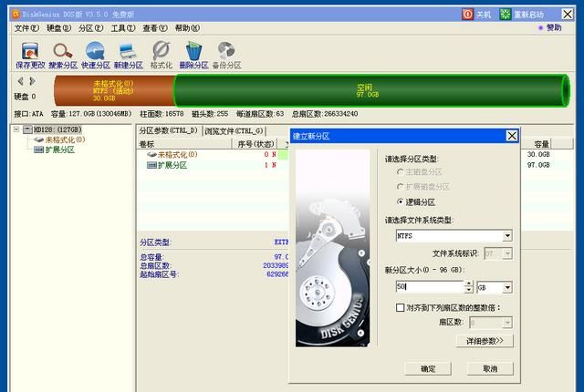The height and width of the screenshot is (392, 584).
Task: Click the 30.0GB capacity cell
Action: [538, 154]
